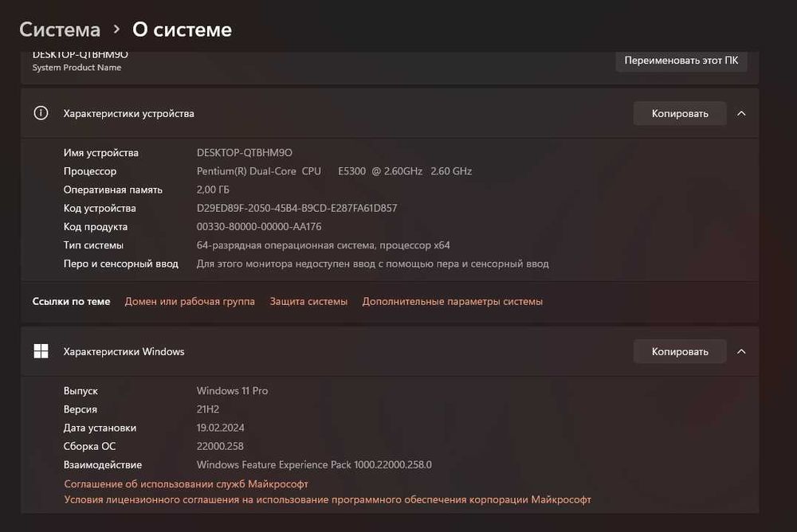The image size is (797, 532).
Task: Open Соглашение об использовании служб Майкрософт
Action: 186,484
